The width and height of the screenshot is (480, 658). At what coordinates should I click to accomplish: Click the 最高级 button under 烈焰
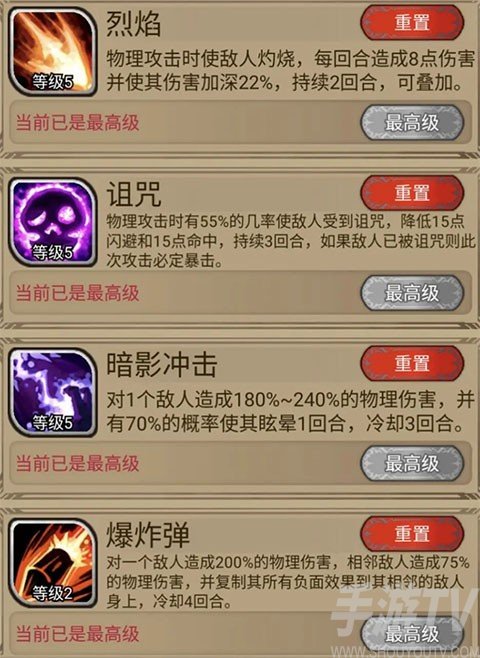(412, 123)
